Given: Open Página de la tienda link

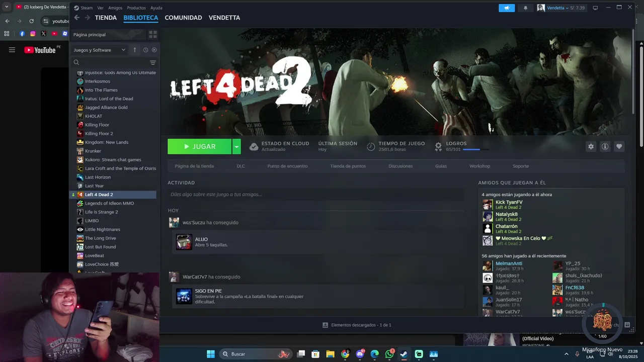Looking at the screenshot, I should (x=194, y=166).
